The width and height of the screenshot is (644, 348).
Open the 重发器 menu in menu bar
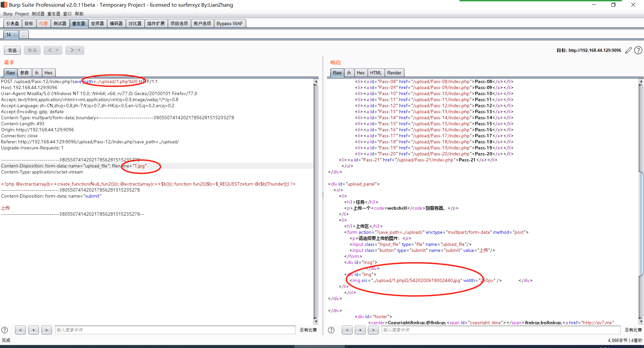tap(54, 14)
